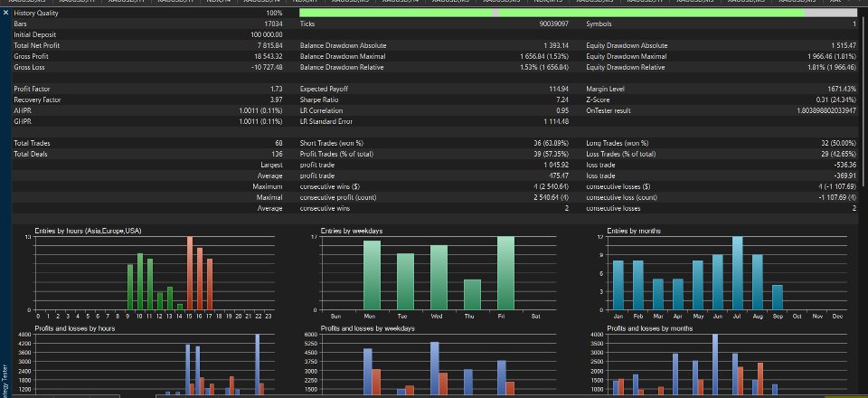Select the maximal consecutive profit value 2 540.64 (4)

pos(550,197)
